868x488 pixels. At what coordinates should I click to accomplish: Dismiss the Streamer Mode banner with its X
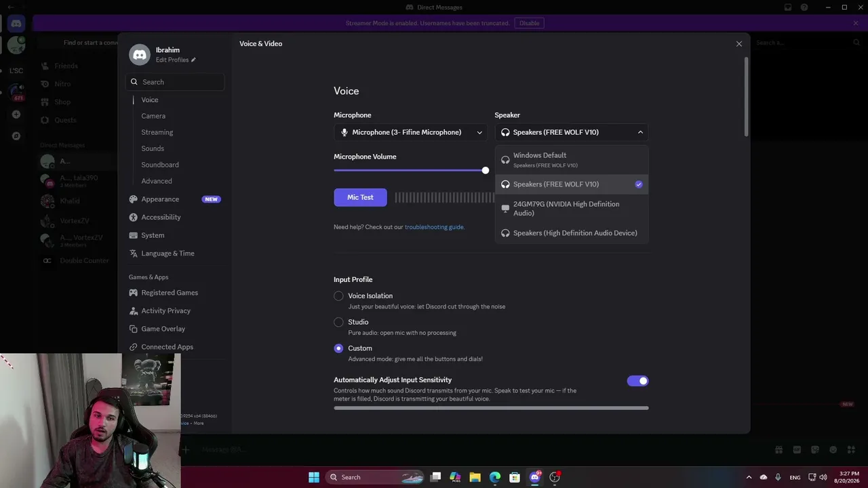pos(856,23)
